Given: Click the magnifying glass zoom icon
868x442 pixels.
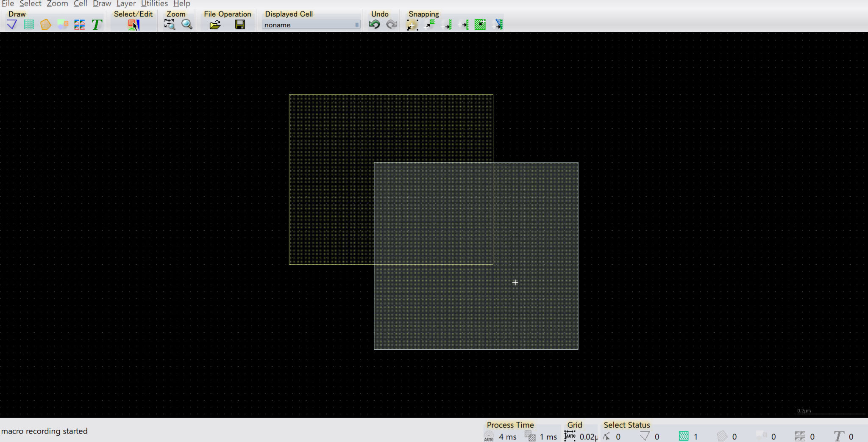Looking at the screenshot, I should [187, 25].
